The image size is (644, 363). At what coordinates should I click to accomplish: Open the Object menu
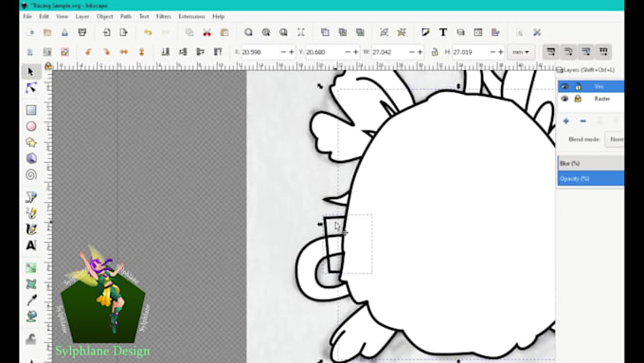coord(105,16)
